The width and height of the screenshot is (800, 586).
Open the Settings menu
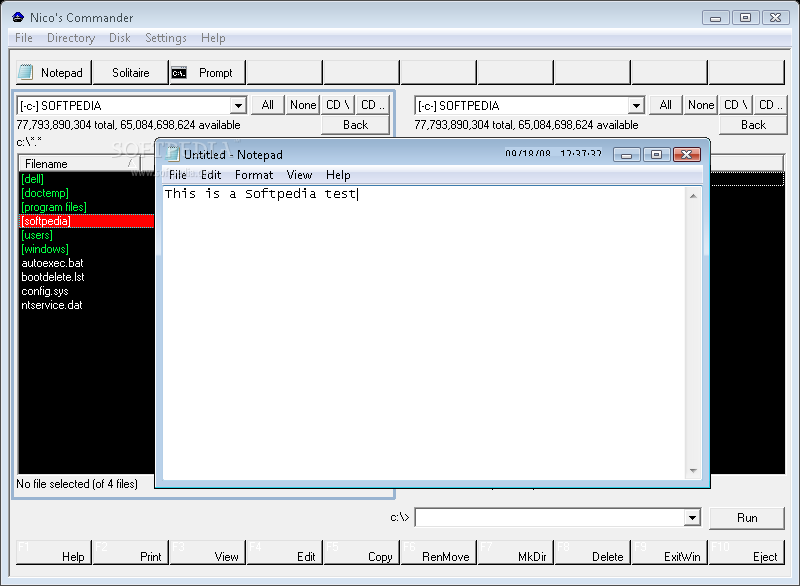(166, 38)
